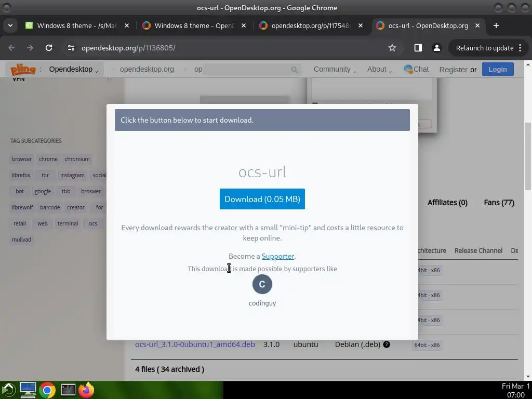Screen dimensions: 532x399
Task: Open the site information icon in address bar
Action: pos(71,48)
